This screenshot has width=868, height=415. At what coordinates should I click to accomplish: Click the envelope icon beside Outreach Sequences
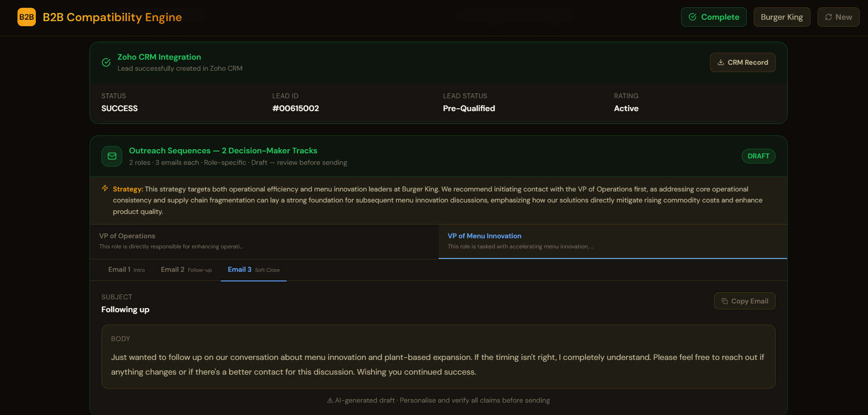click(112, 156)
